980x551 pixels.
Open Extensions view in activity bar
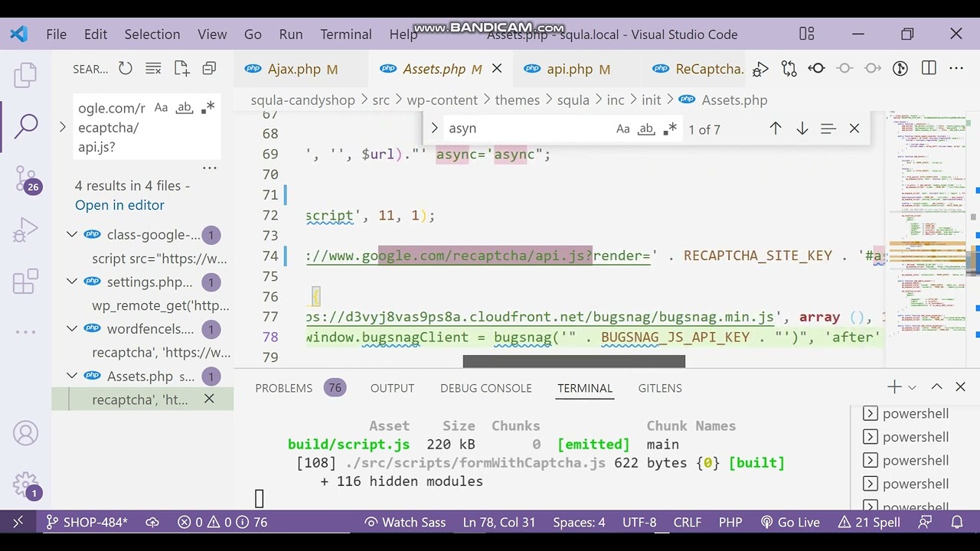click(25, 282)
